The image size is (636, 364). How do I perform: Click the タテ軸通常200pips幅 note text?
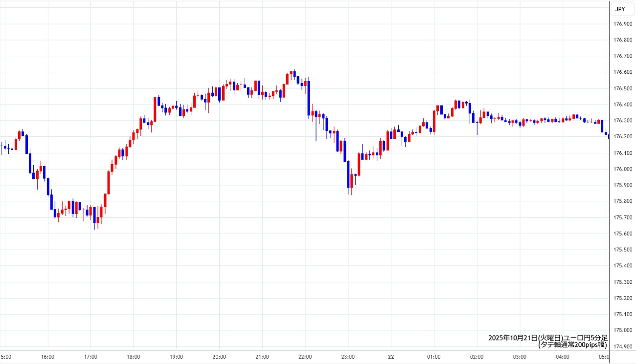point(572,344)
